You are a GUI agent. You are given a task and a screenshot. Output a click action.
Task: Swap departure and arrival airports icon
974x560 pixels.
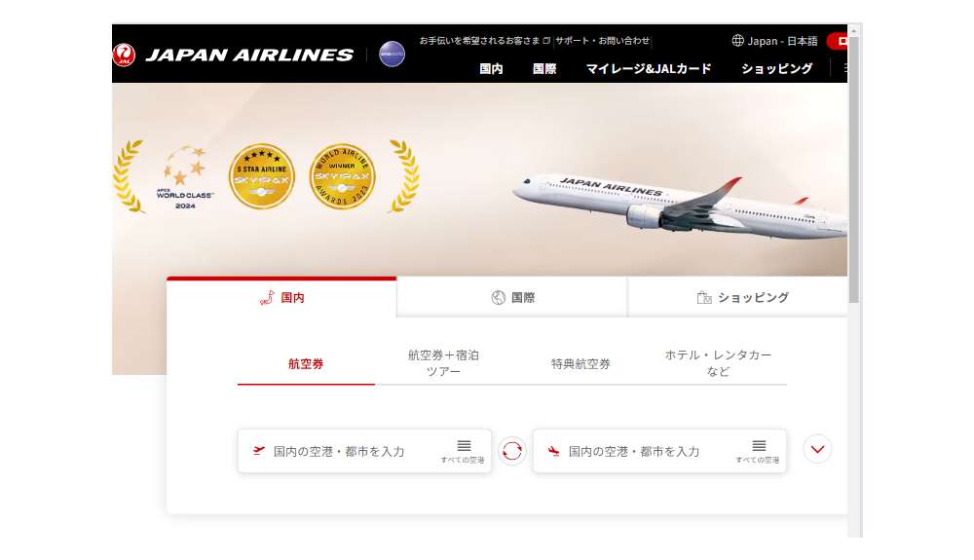click(x=512, y=451)
